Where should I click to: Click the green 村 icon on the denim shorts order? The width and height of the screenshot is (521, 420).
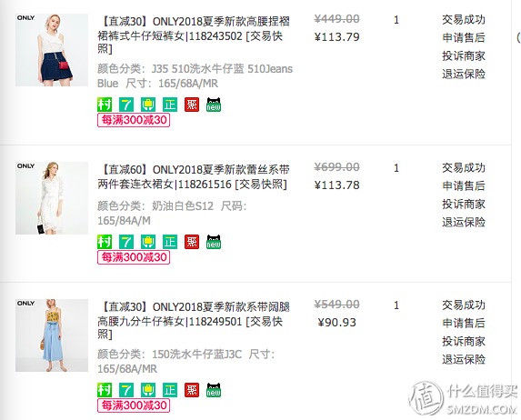click(x=105, y=105)
